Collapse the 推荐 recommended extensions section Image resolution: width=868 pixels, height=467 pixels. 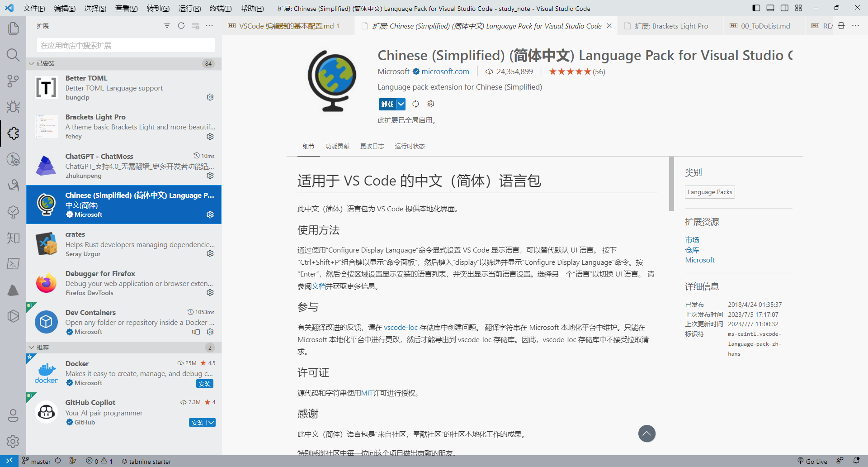click(x=124, y=348)
